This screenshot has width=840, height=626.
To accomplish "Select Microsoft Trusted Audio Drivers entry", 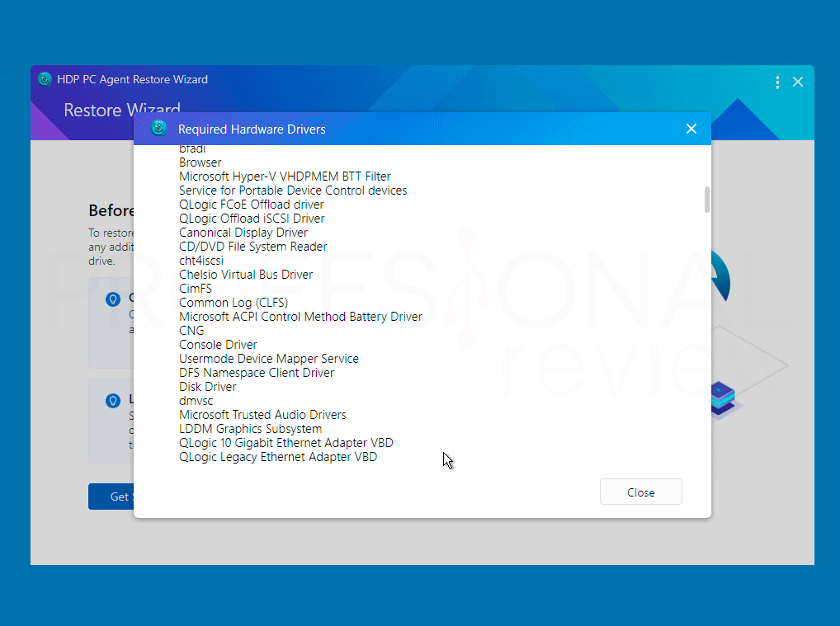I will (x=262, y=415).
